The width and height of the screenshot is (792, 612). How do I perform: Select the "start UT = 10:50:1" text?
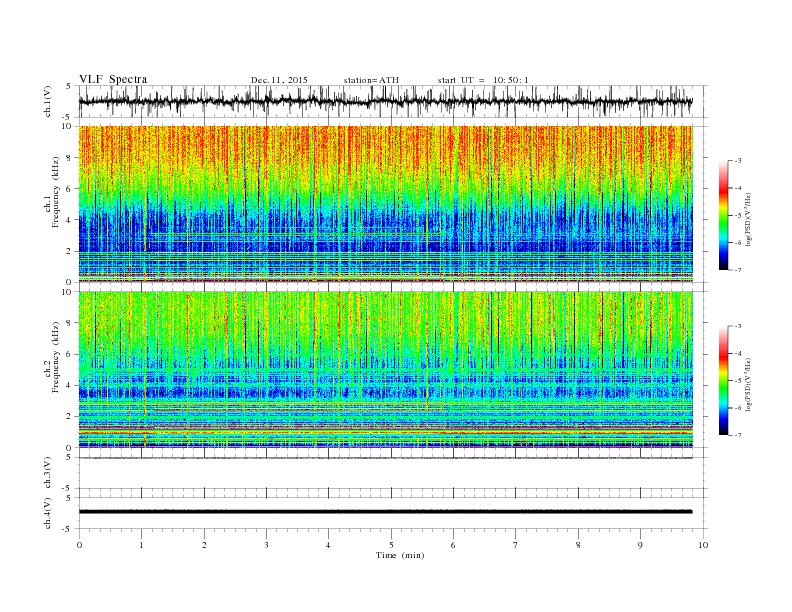483,80
